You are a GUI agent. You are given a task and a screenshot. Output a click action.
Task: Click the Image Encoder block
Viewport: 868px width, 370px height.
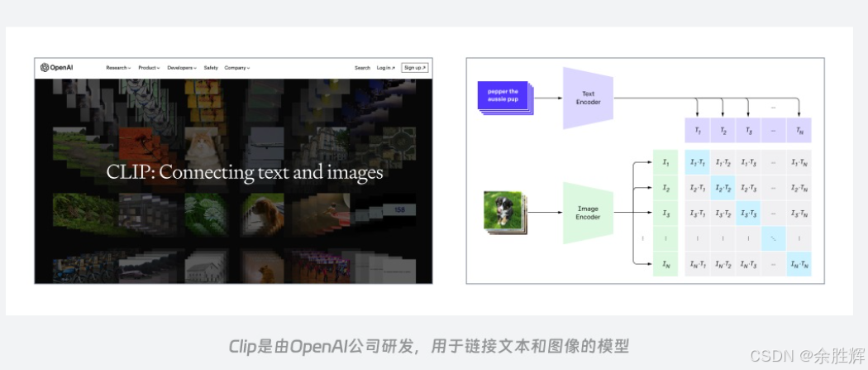(588, 214)
